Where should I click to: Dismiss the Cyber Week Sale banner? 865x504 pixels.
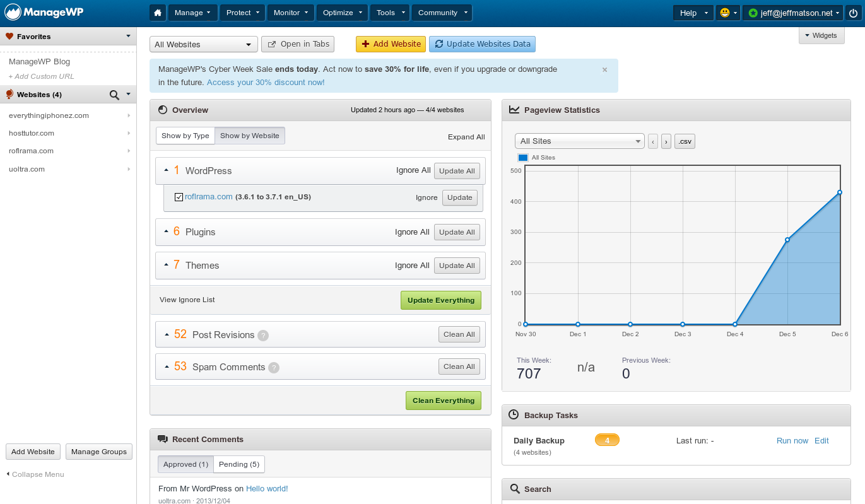[604, 70]
